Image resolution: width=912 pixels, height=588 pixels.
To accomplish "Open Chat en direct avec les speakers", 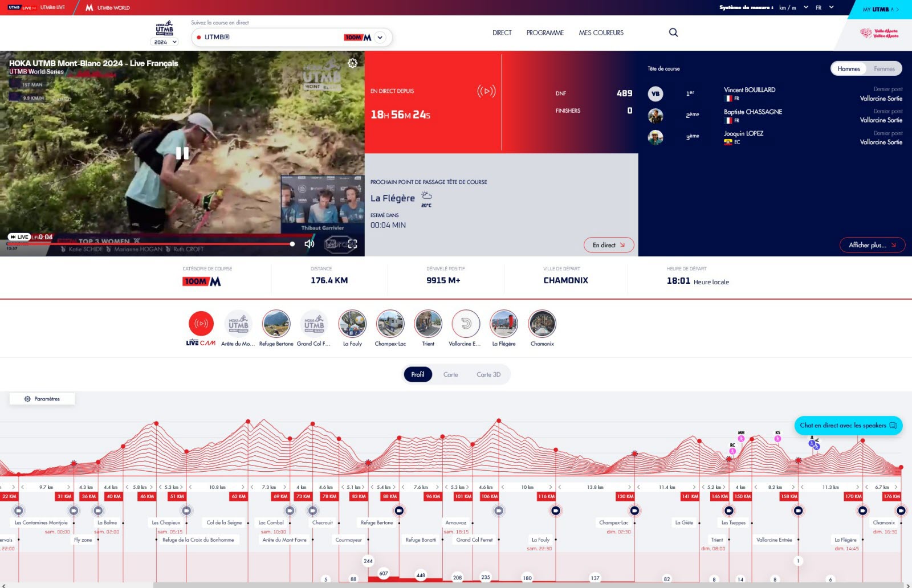I will tap(848, 426).
